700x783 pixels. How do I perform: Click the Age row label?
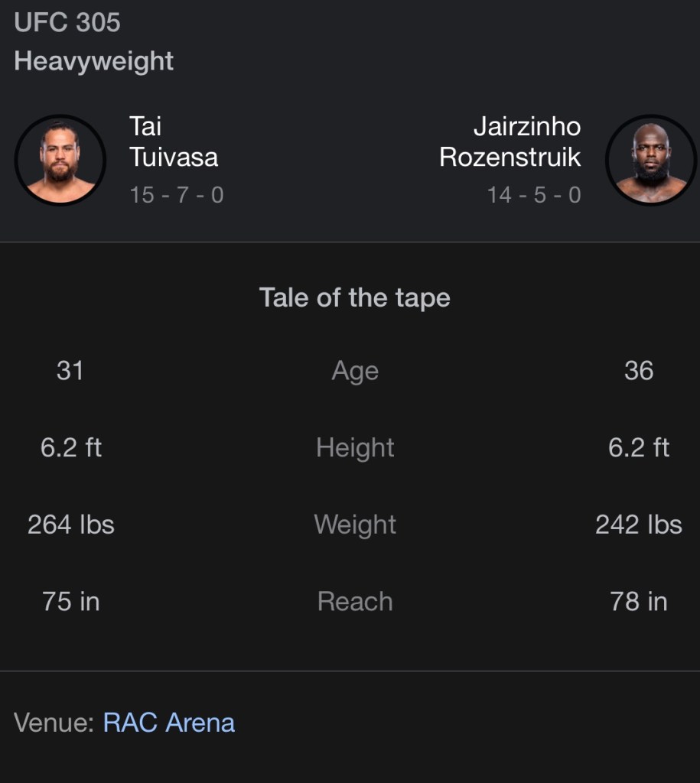[355, 371]
